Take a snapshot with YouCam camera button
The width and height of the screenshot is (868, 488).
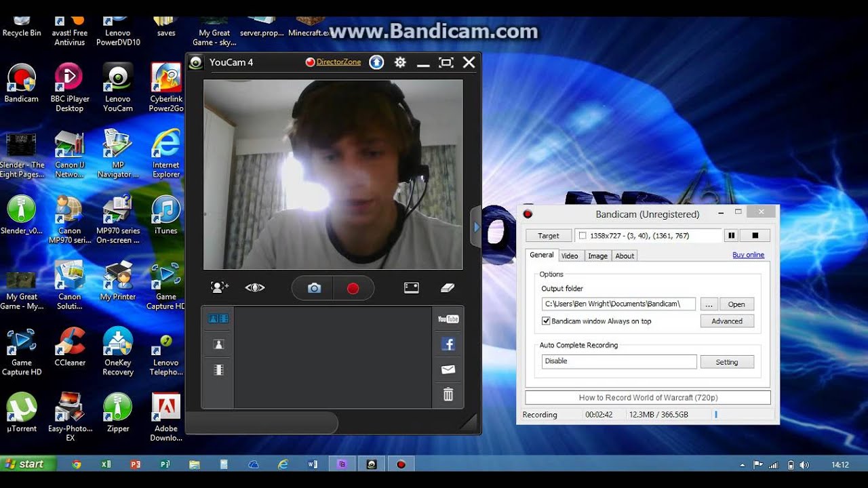click(x=314, y=288)
